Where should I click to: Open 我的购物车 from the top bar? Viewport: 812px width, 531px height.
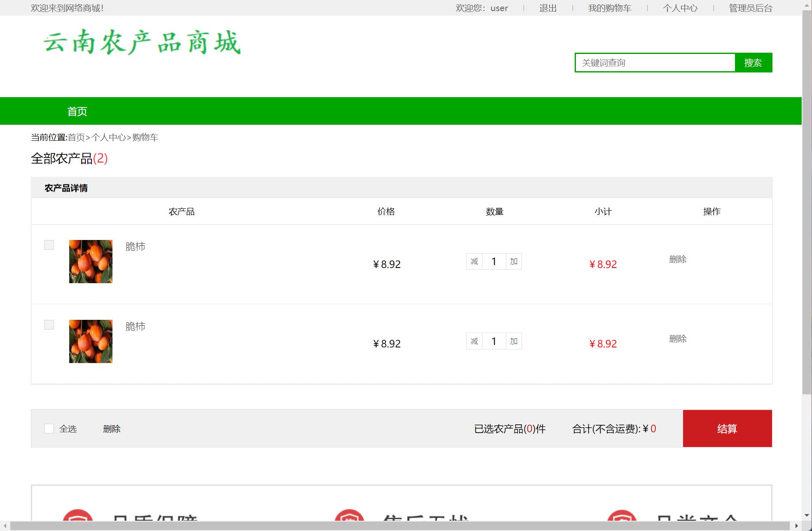(x=610, y=8)
